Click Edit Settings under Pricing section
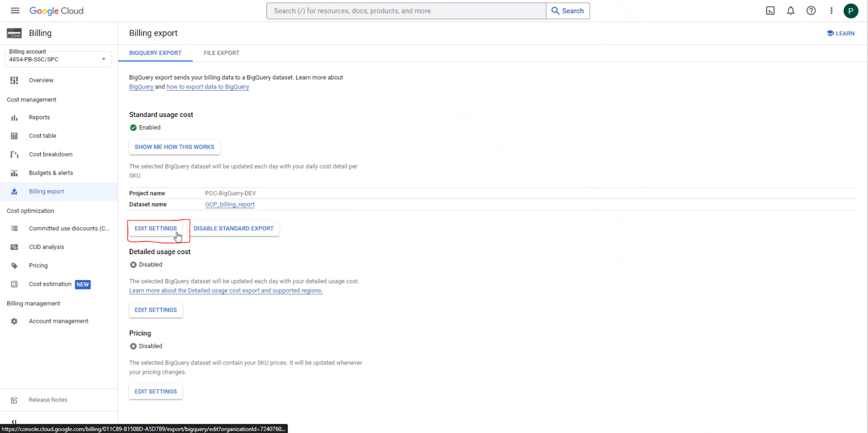The image size is (868, 433). pos(156,391)
